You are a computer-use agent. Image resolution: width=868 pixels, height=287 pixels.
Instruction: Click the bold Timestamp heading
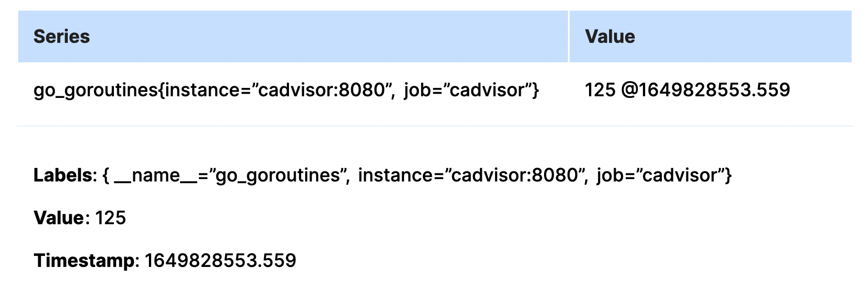tap(84, 260)
